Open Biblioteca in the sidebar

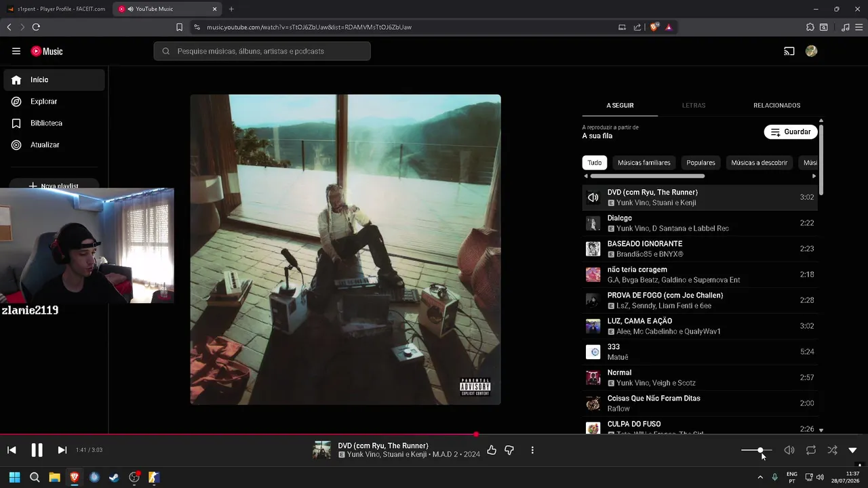coord(54,123)
